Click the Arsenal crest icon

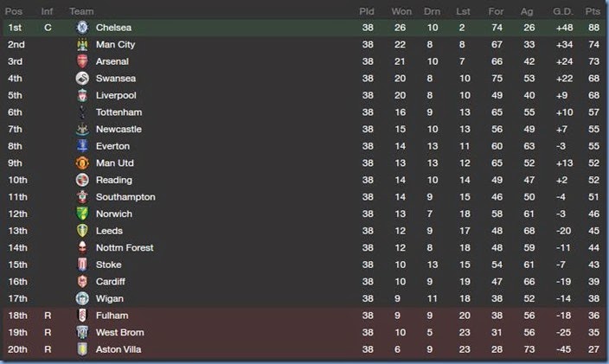point(82,61)
